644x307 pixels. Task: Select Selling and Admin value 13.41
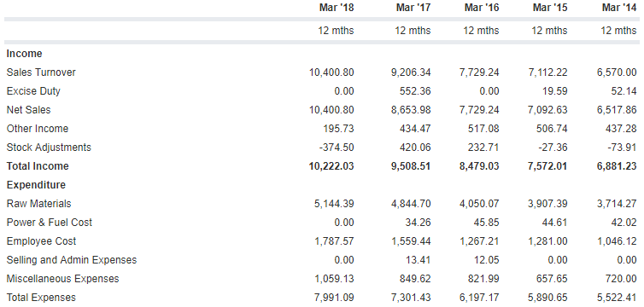[419, 260]
